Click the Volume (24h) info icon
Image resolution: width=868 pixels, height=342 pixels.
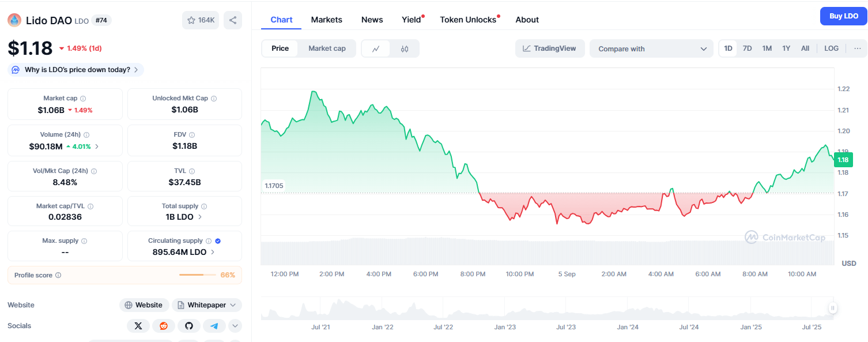86,135
